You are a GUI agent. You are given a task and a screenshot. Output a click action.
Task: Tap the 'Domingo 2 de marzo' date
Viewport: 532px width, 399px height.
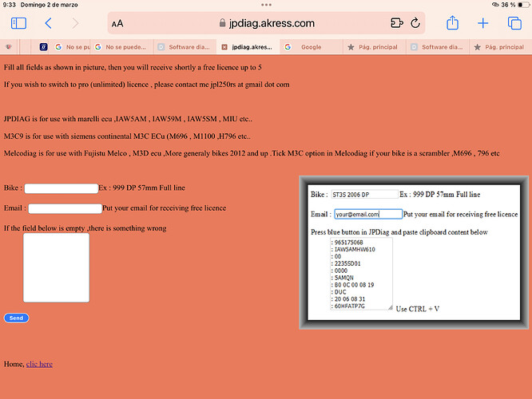coord(50,5)
